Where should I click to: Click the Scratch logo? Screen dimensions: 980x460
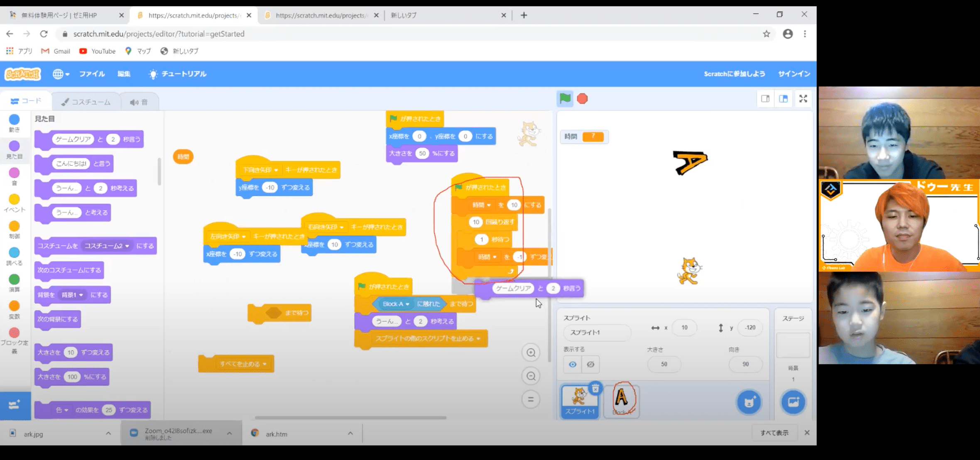click(23, 74)
